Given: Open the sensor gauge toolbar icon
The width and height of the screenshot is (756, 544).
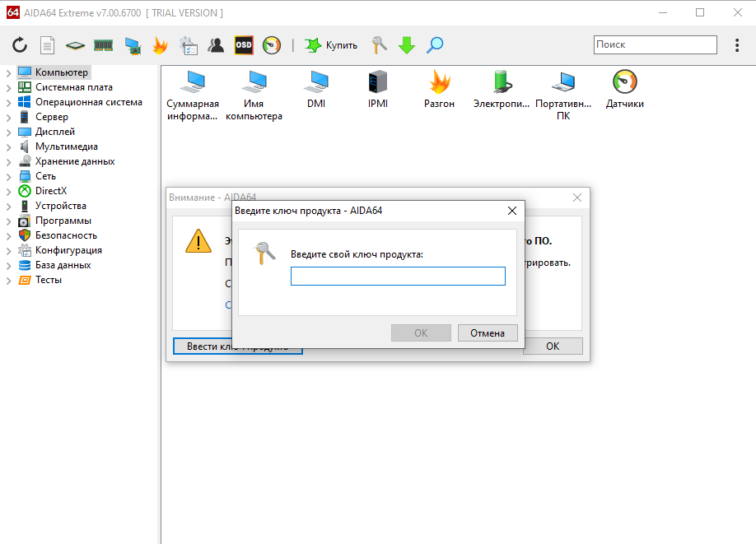Looking at the screenshot, I should pos(272,45).
